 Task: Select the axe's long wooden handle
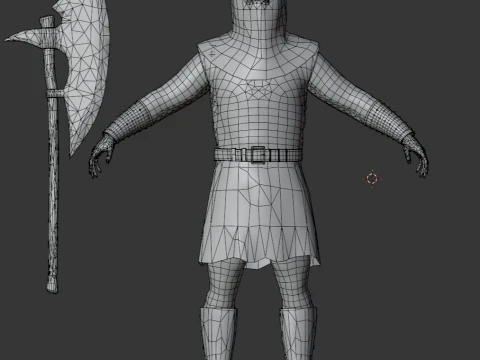(x=53, y=167)
